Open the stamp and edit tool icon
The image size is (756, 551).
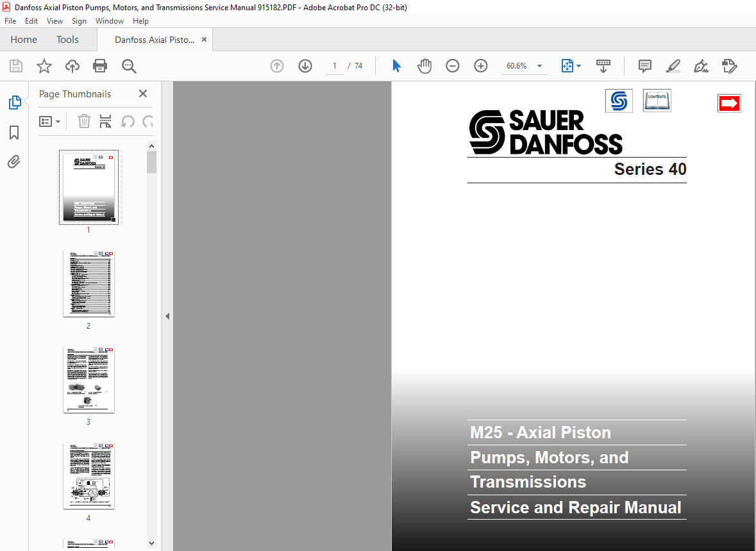click(x=730, y=66)
